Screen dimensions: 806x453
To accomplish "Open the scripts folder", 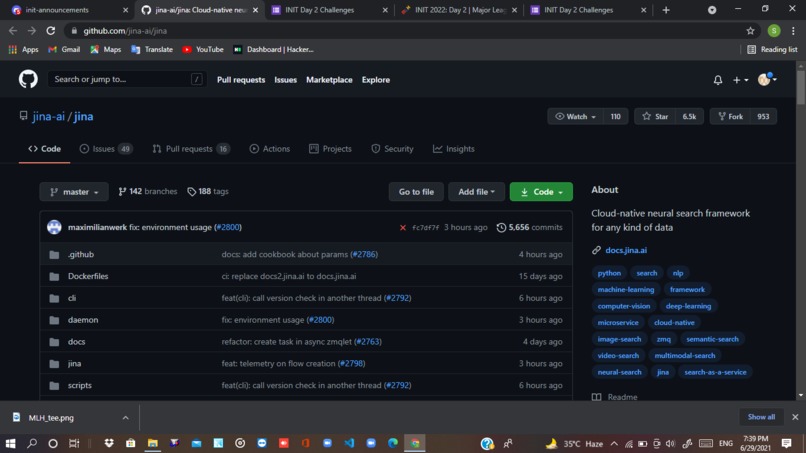I will coord(80,385).
